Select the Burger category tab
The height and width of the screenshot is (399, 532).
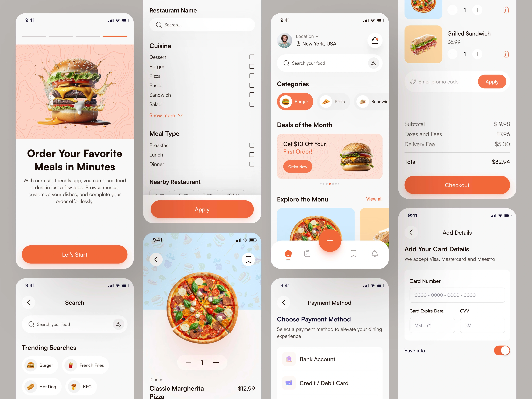[x=296, y=101]
